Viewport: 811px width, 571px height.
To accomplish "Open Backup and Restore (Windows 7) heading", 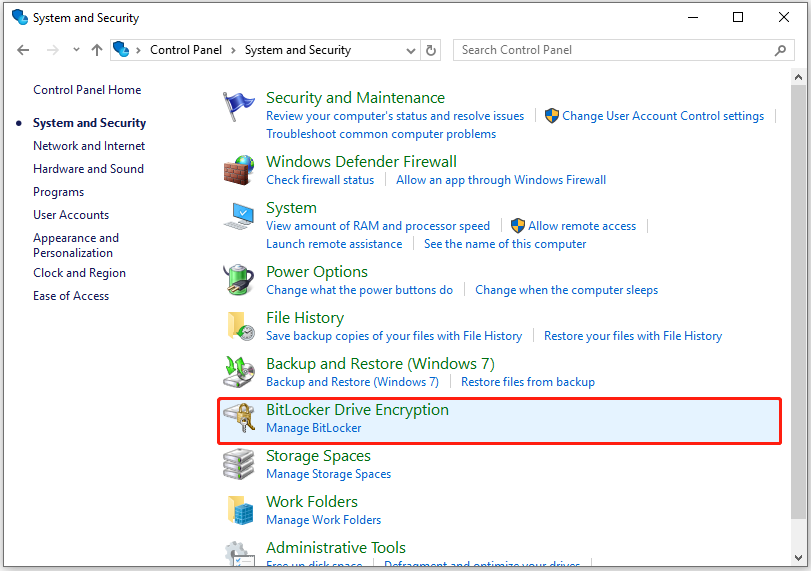I will click(380, 364).
